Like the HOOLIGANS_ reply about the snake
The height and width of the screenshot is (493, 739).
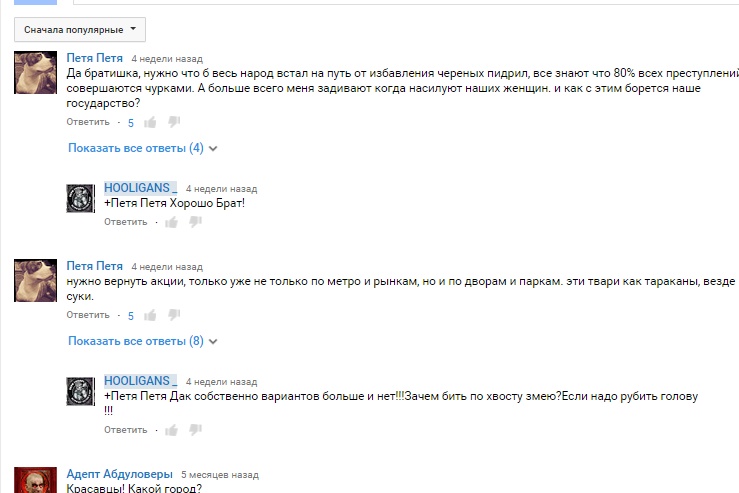(172, 430)
